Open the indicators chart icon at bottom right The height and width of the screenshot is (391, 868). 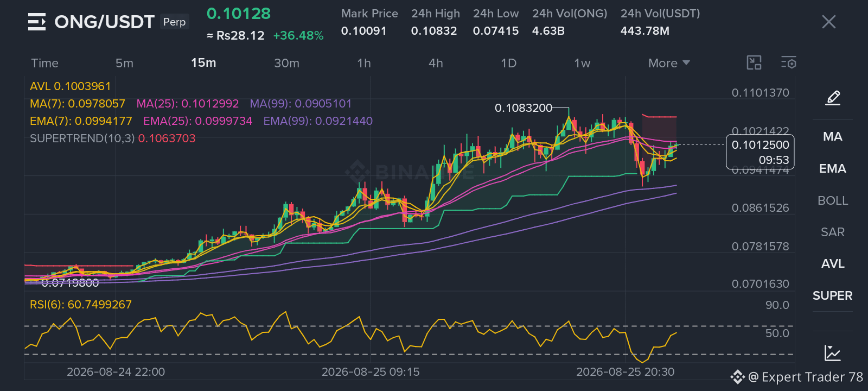pos(833,353)
